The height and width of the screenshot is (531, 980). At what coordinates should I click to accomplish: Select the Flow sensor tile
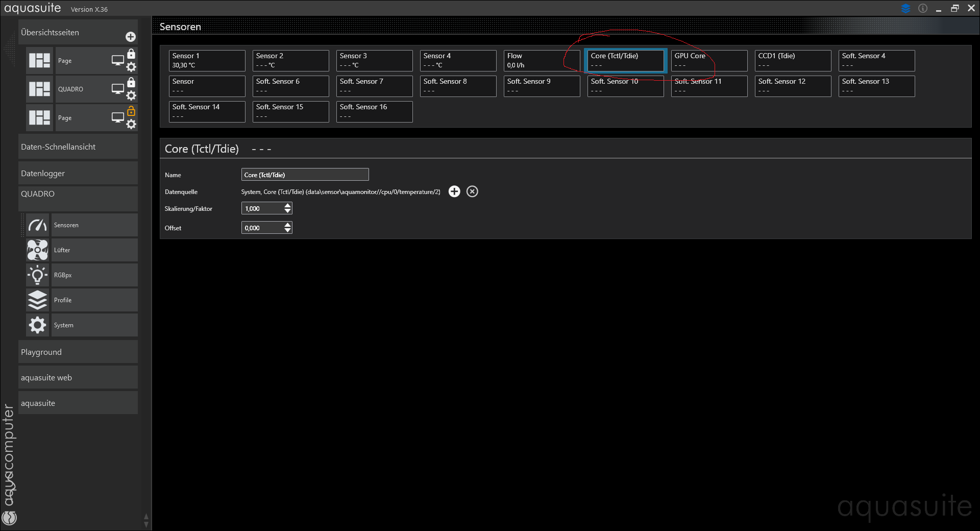[x=542, y=61]
